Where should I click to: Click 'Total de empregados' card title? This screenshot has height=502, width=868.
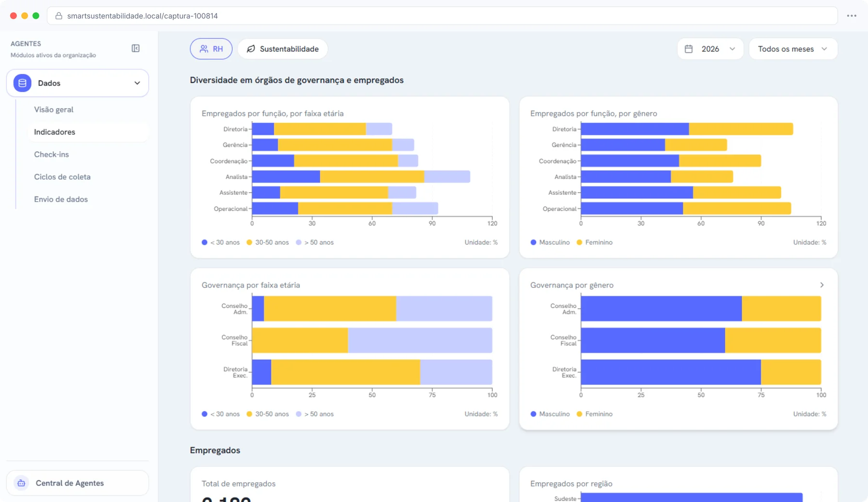coord(239,484)
